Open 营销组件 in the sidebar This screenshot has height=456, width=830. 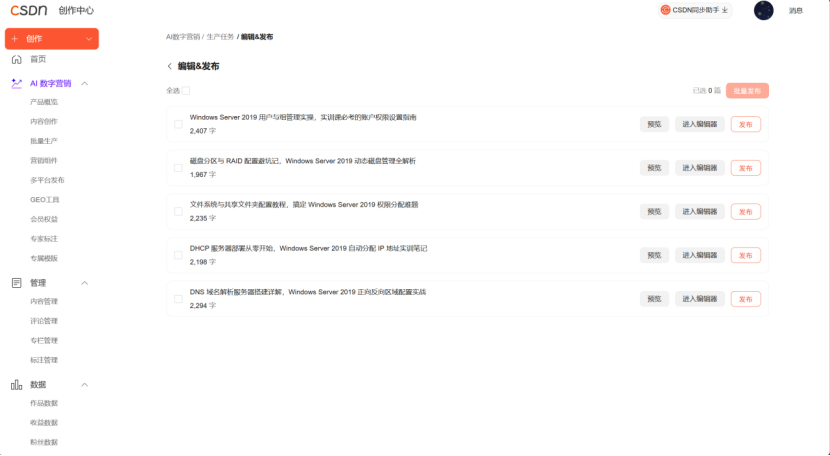click(x=44, y=160)
